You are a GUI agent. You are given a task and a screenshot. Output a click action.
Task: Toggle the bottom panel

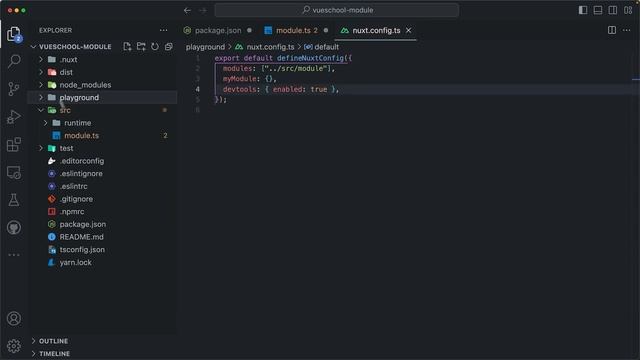[598, 10]
